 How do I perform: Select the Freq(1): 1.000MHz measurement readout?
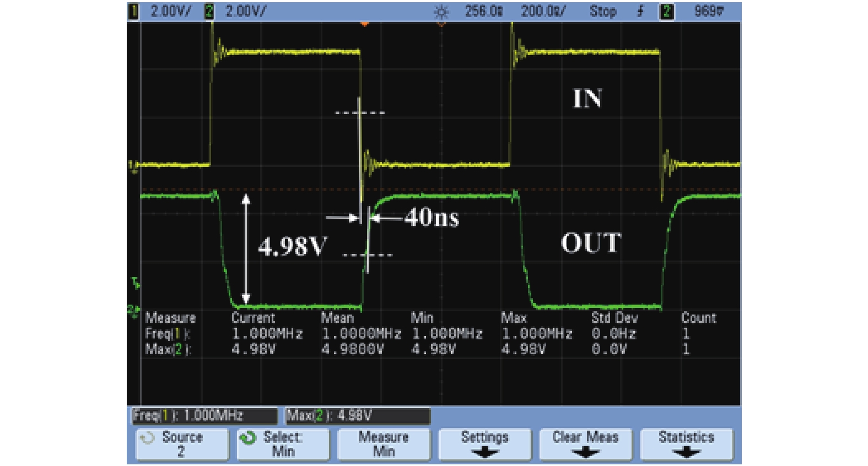204,416
